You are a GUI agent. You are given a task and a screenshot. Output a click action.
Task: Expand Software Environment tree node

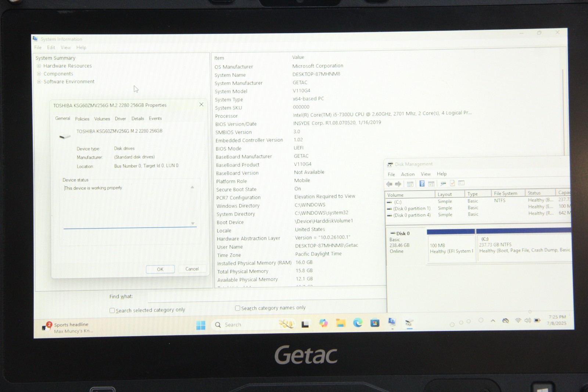click(39, 82)
